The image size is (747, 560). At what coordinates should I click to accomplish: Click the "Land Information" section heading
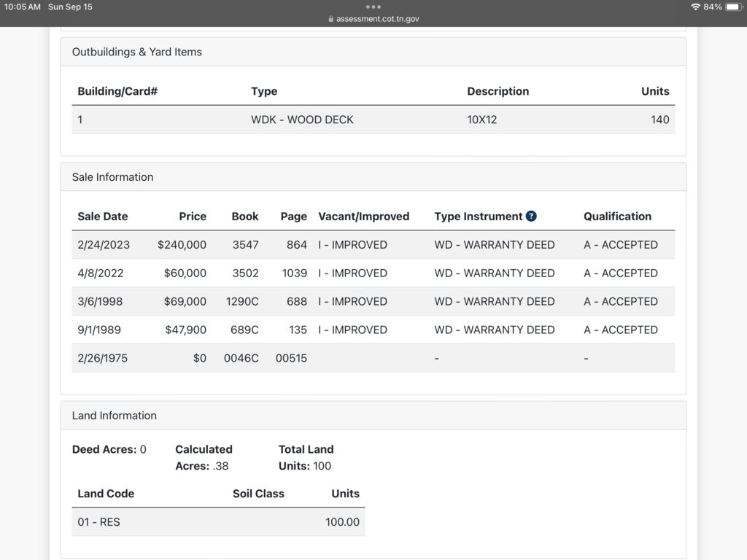(115, 416)
